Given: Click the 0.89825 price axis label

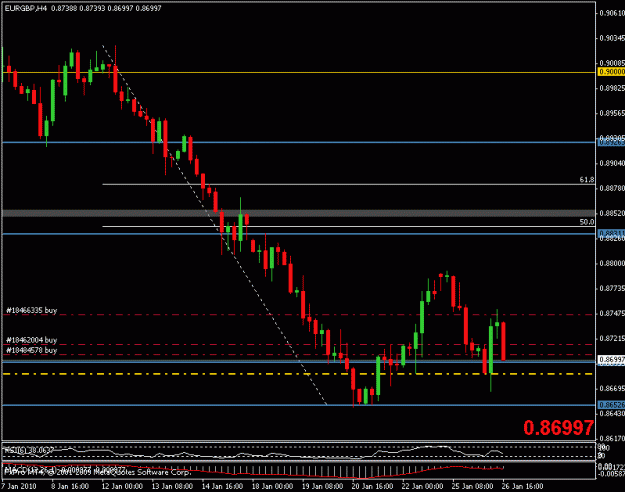Looking at the screenshot, I should (612, 88).
